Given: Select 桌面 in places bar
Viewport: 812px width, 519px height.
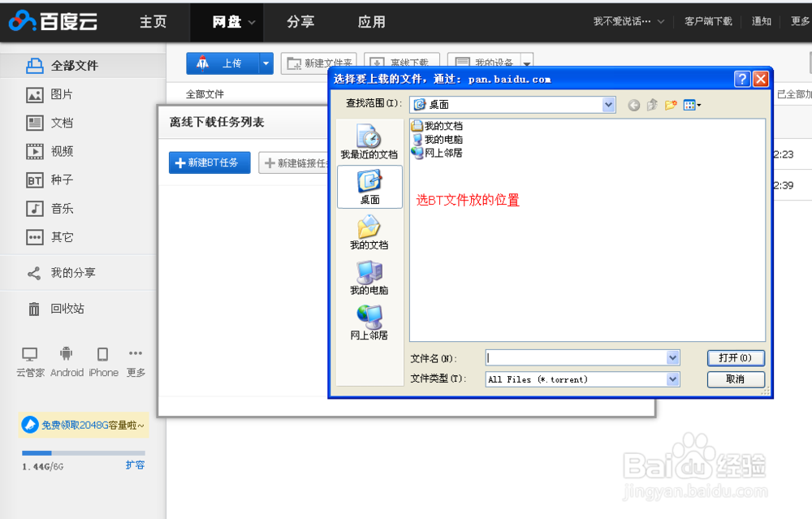Looking at the screenshot, I should click(369, 187).
